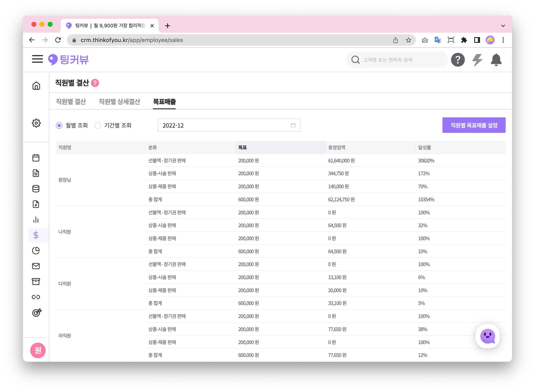
Task: Open the 2022-12 month picker
Action: [229, 125]
